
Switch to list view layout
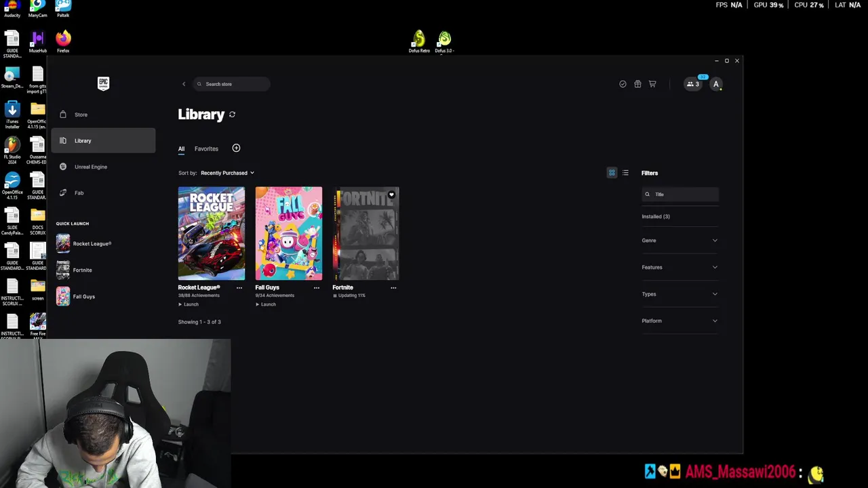click(x=625, y=173)
